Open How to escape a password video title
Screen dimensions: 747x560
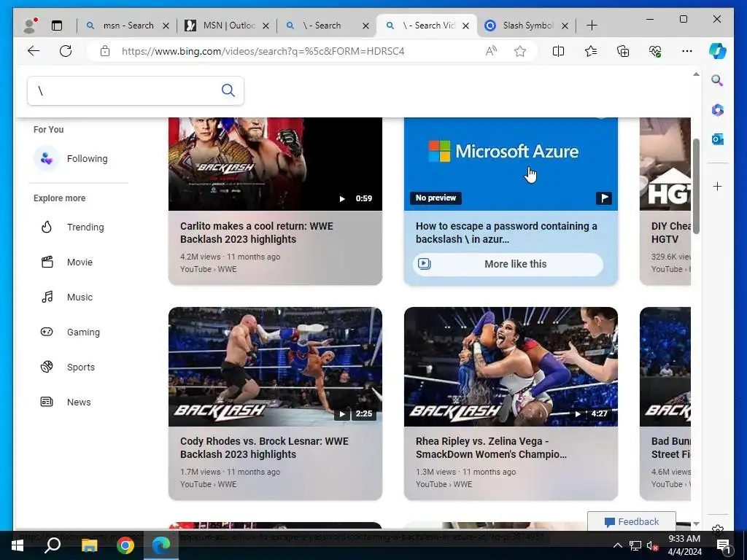pyautogui.click(x=506, y=233)
